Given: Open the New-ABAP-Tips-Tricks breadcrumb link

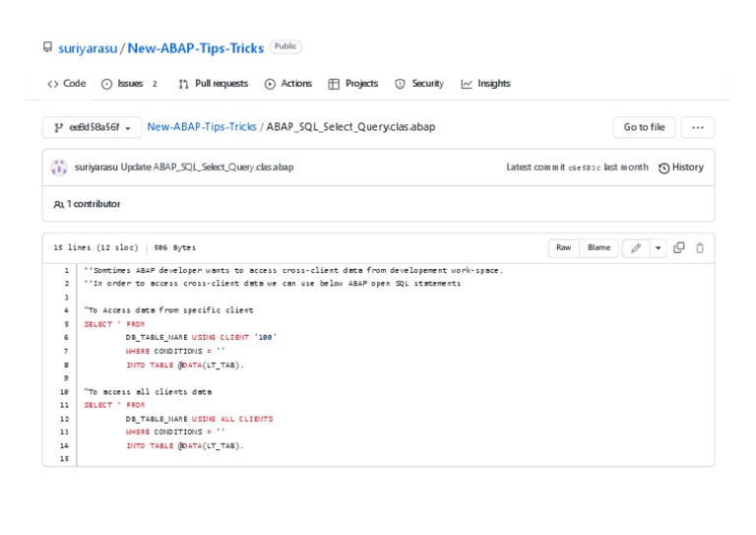Looking at the screenshot, I should pyautogui.click(x=202, y=127).
